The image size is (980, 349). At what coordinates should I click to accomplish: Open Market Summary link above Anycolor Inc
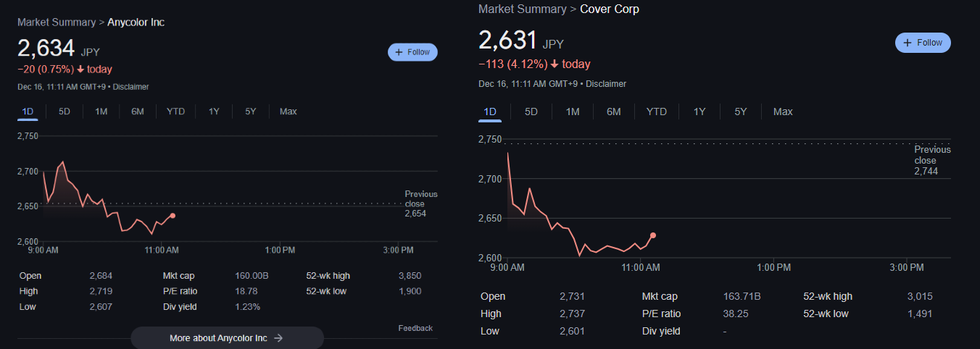click(x=57, y=22)
